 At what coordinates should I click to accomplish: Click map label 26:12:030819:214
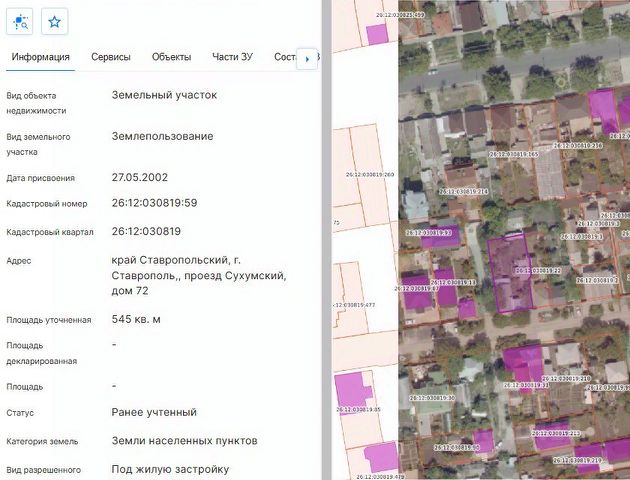pyautogui.click(x=464, y=192)
